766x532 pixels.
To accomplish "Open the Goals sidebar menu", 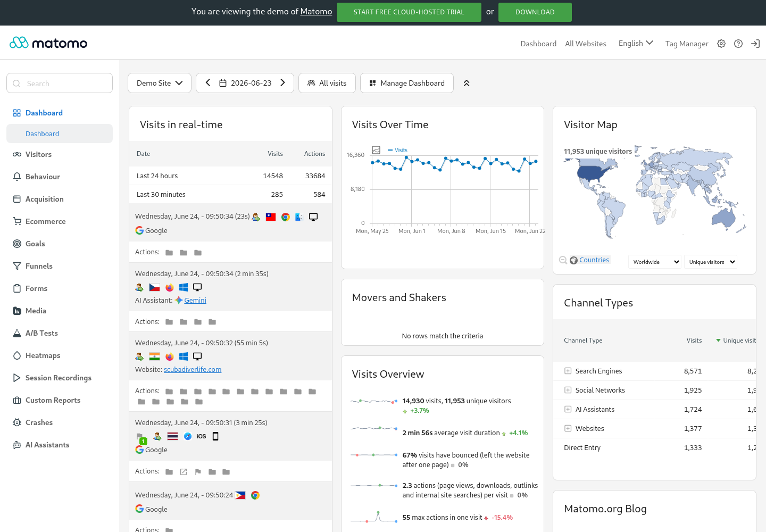I will [x=60, y=244].
